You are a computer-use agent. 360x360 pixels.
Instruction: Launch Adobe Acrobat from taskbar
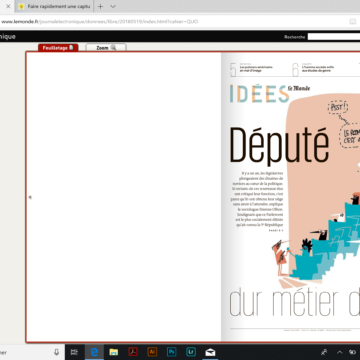coord(133,352)
